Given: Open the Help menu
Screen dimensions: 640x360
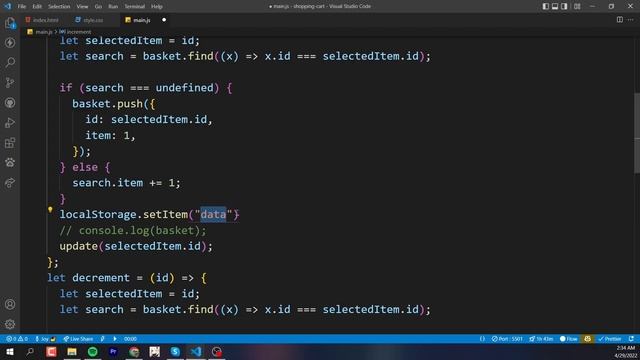Looking at the screenshot, I should [x=157, y=7].
